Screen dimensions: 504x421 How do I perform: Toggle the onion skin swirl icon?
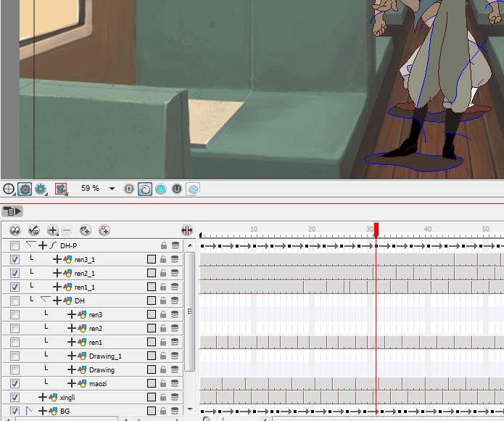[x=145, y=189]
